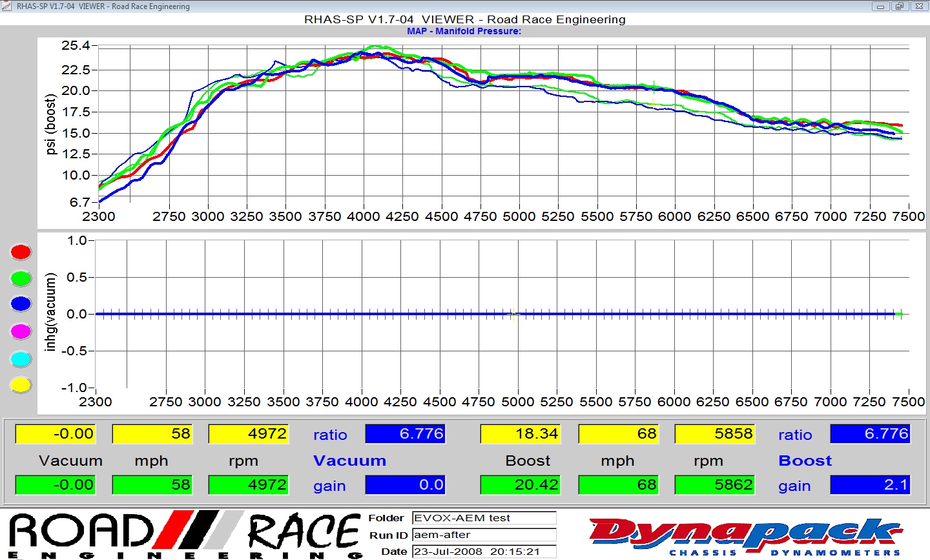This screenshot has width=930, height=560.
Task: Click the Boost gain value 2.1
Action: point(869,484)
